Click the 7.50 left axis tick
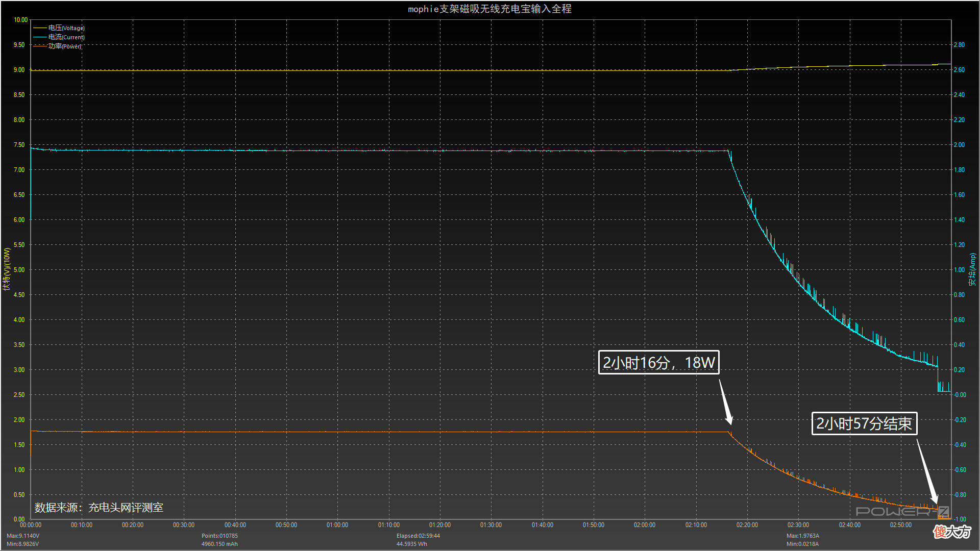The image size is (980, 551). point(19,145)
